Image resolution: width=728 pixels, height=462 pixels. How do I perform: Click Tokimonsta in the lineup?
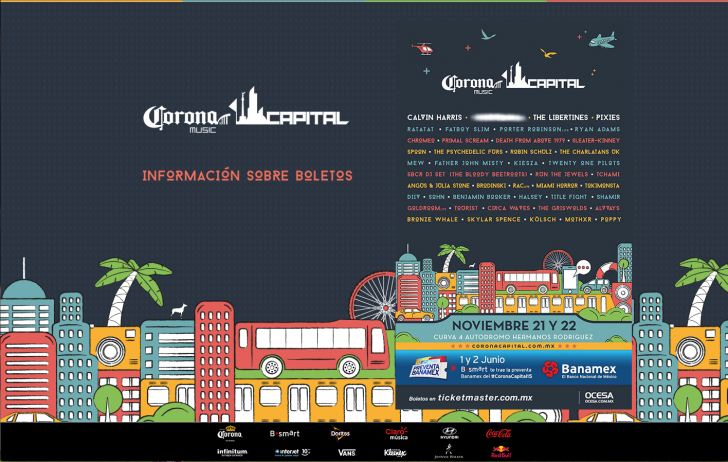click(x=602, y=185)
